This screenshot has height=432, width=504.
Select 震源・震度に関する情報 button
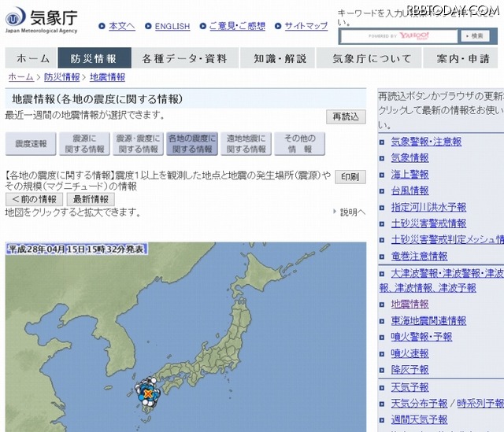(139, 143)
